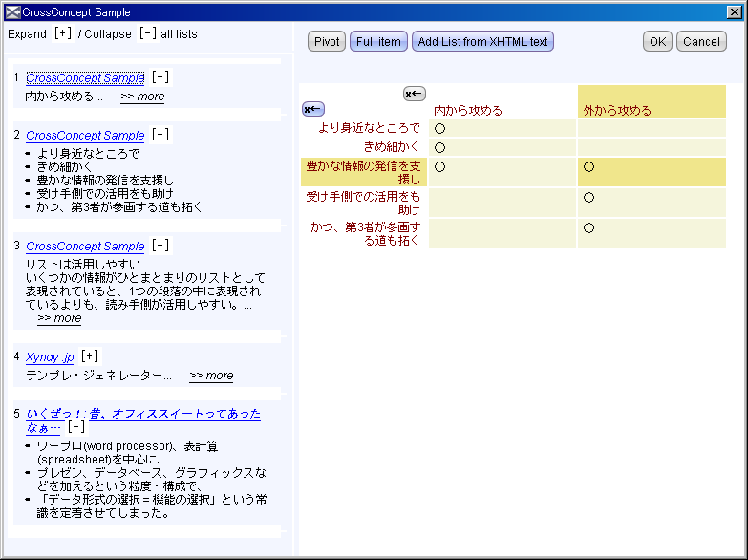Click the CrossConcept app icon in title bar

coord(11,12)
